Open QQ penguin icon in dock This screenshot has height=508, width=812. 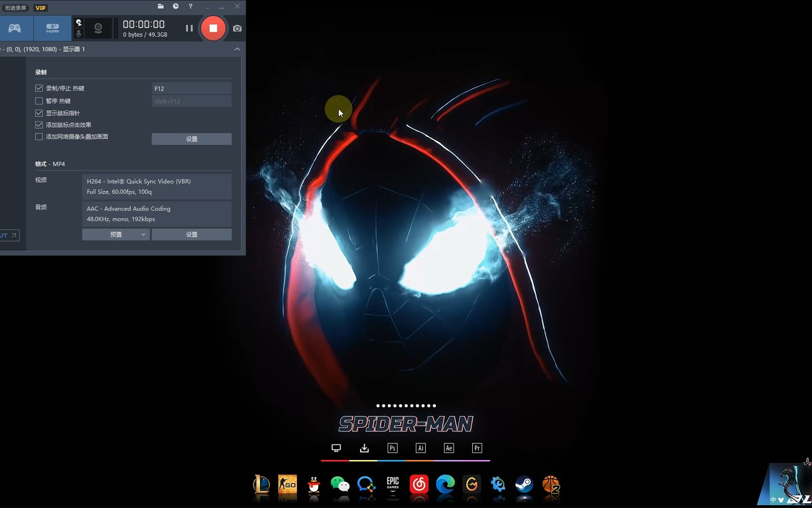click(x=314, y=484)
